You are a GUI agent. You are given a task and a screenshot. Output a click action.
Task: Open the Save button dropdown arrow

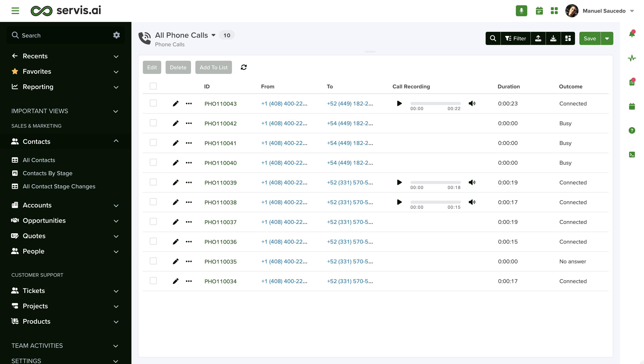[607, 38]
